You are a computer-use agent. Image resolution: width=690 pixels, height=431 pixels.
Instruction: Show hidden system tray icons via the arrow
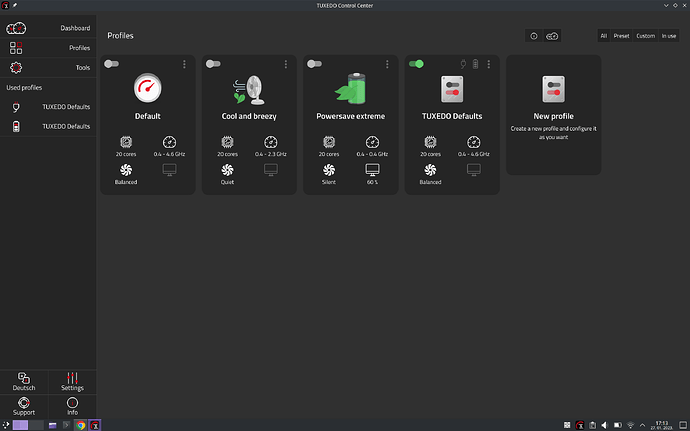point(642,425)
